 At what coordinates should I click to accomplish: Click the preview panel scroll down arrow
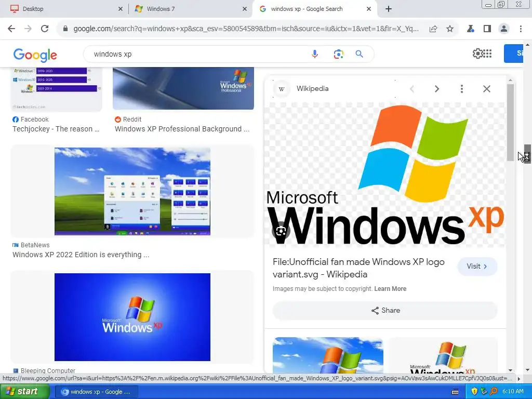tap(510, 370)
